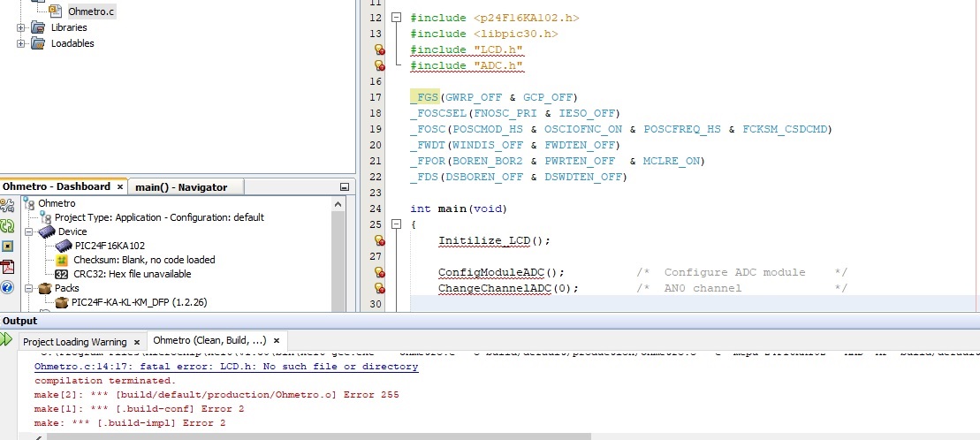Click the Output window title bar
980x440 pixels.
click(490, 321)
